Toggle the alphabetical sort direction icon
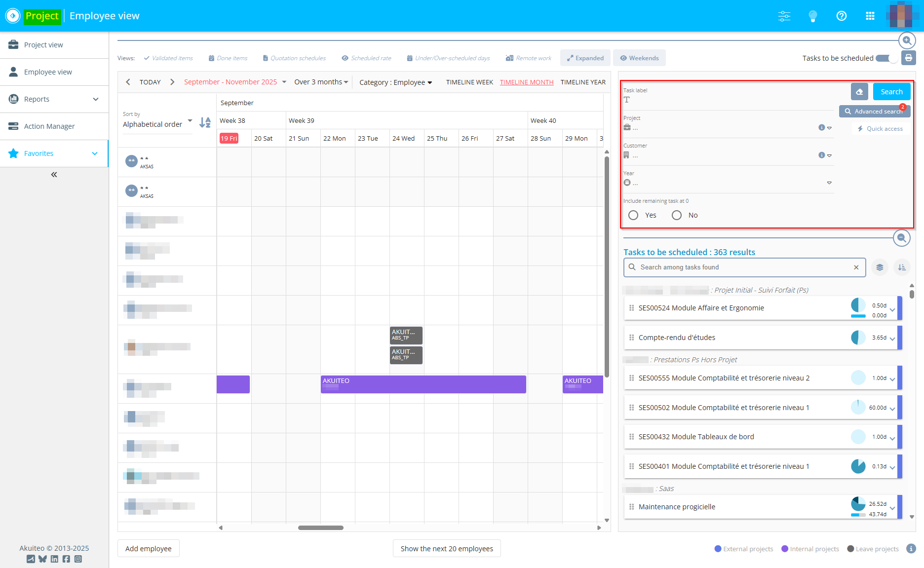 205,122
